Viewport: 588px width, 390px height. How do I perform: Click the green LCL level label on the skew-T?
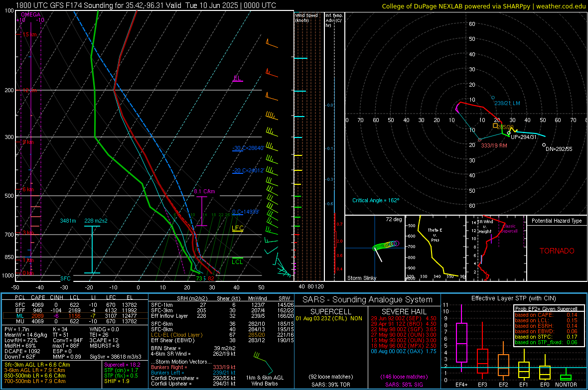(x=237, y=262)
